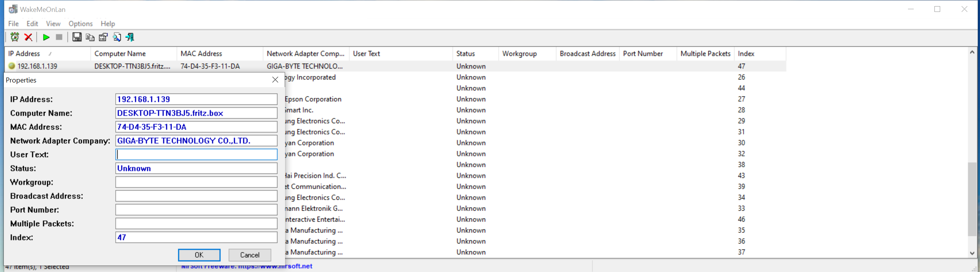980x272 pixels.
Task: Click the red X delete toolbar icon
Action: click(x=28, y=37)
